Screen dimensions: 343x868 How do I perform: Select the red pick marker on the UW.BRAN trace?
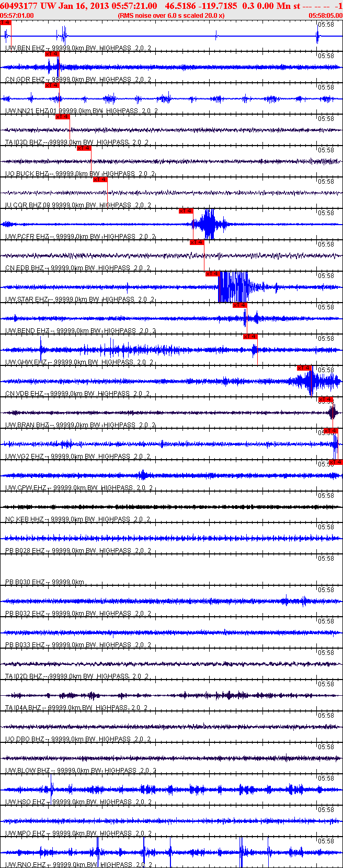pyautogui.click(x=326, y=399)
